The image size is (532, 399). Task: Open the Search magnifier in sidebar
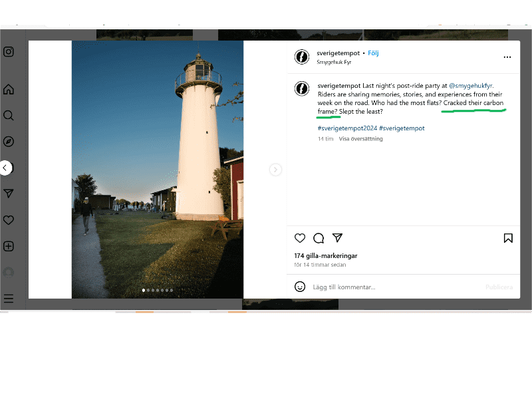coord(9,116)
